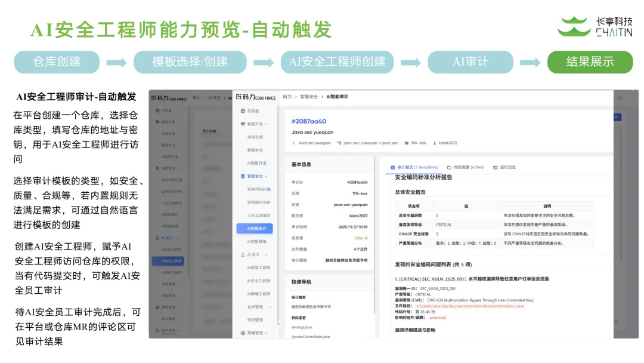Collapse the 智能安全 chevron

pos(266,176)
